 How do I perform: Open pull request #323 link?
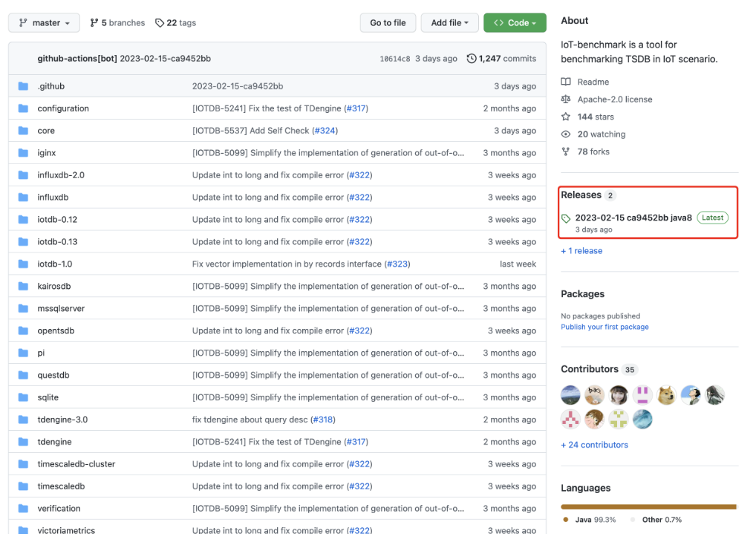(397, 264)
